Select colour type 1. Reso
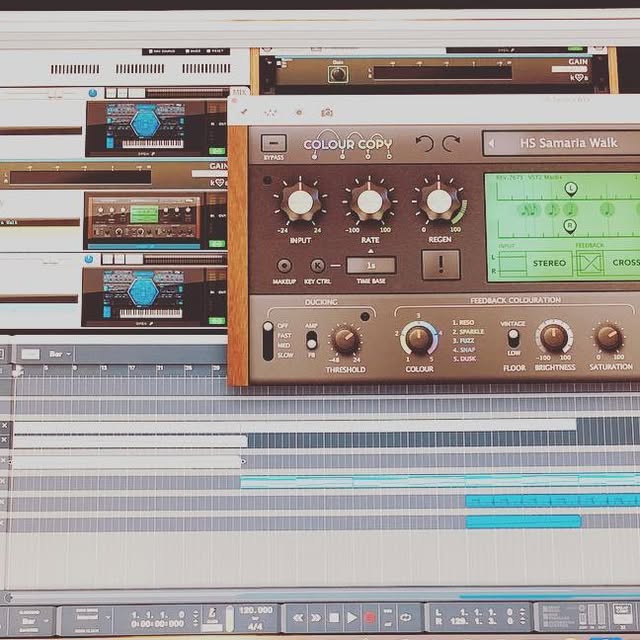 (x=463, y=322)
